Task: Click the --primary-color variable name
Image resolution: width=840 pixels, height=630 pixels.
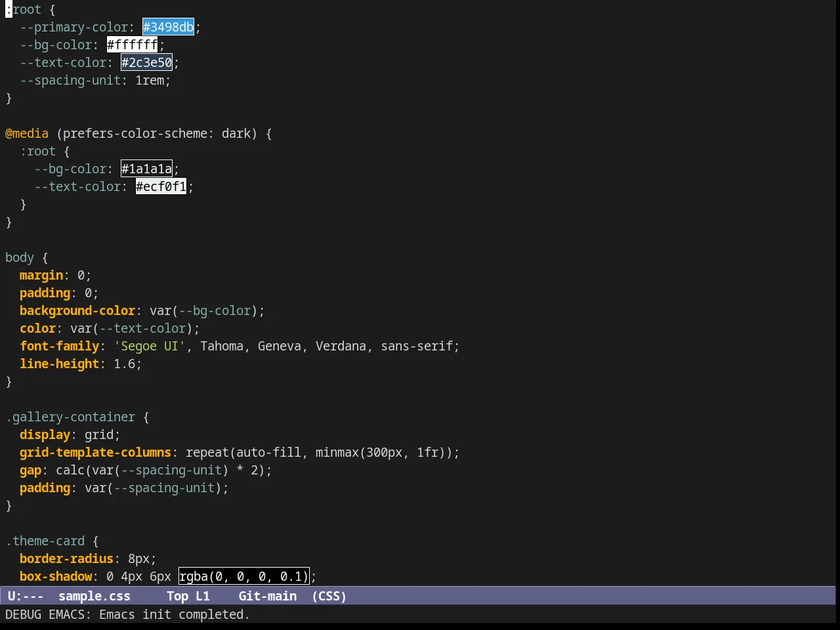Action: click(x=74, y=27)
